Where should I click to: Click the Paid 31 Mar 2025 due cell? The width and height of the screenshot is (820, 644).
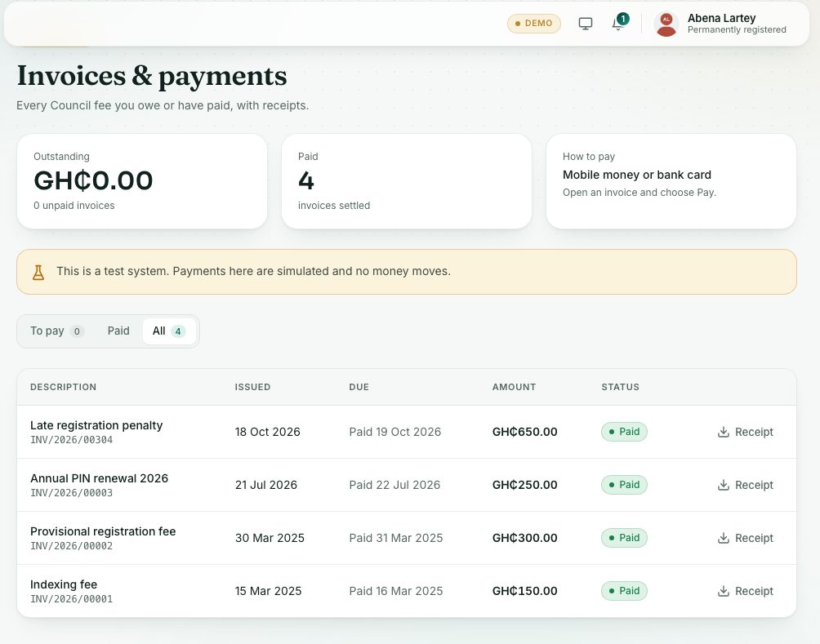(396, 538)
